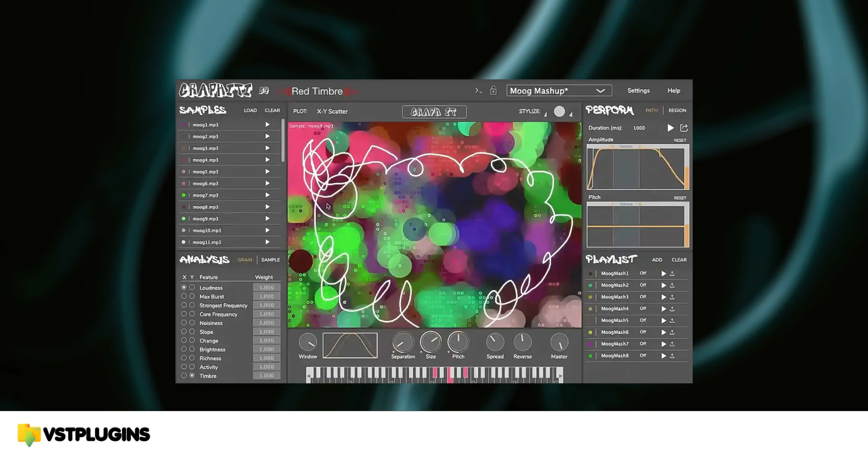Increase the stylize amount arrow
This screenshot has height=460, width=868.
[571, 114]
